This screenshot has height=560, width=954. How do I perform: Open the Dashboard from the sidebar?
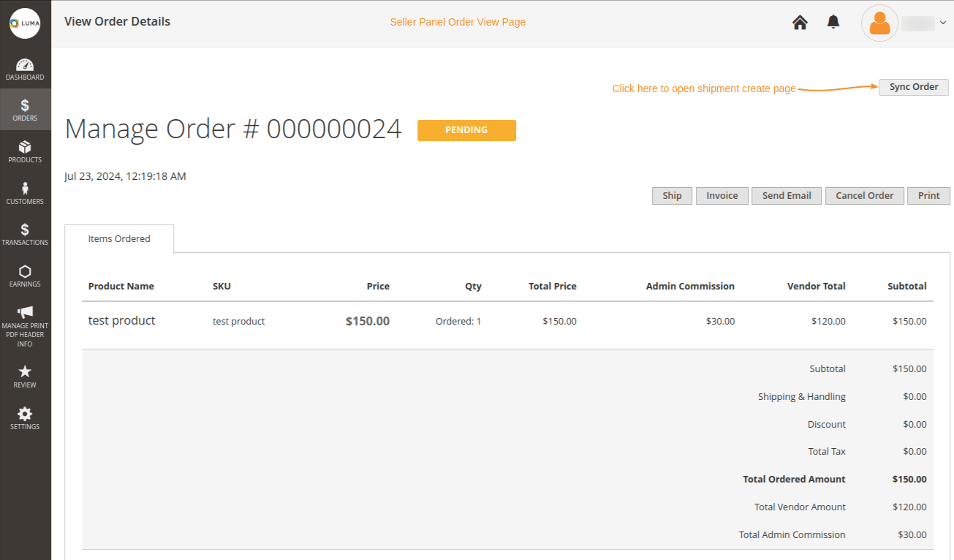click(25, 68)
